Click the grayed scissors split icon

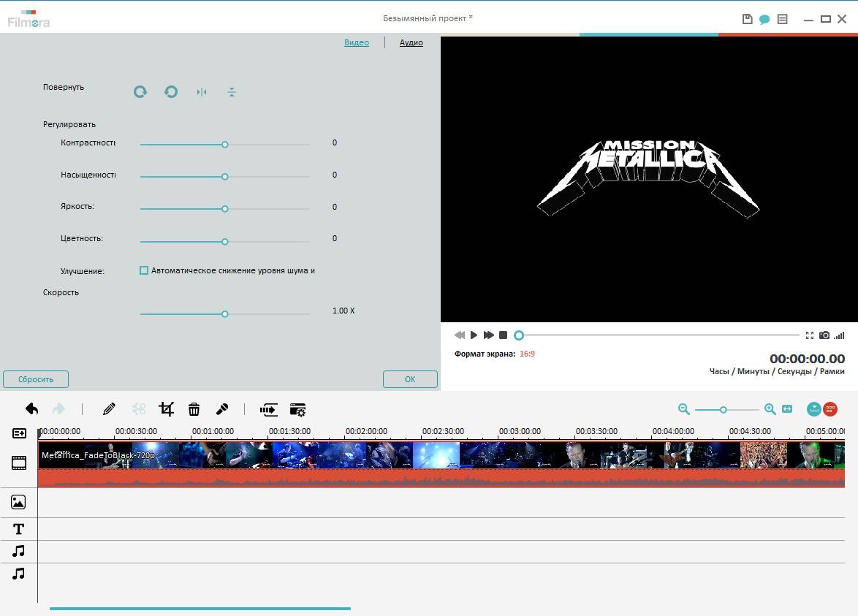coord(138,408)
